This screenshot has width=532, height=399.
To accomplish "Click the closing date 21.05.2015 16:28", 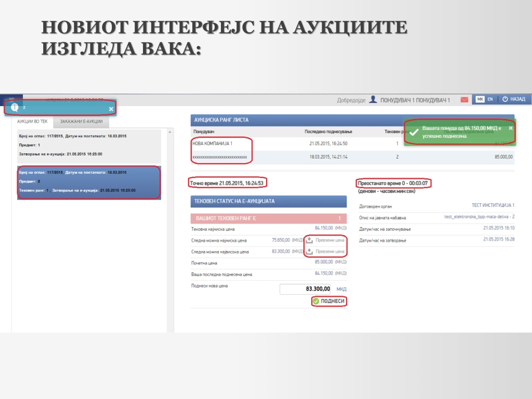I will click(499, 239).
